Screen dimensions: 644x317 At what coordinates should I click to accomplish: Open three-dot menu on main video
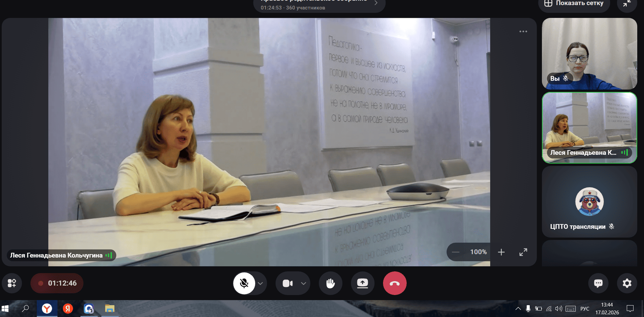coord(523,31)
